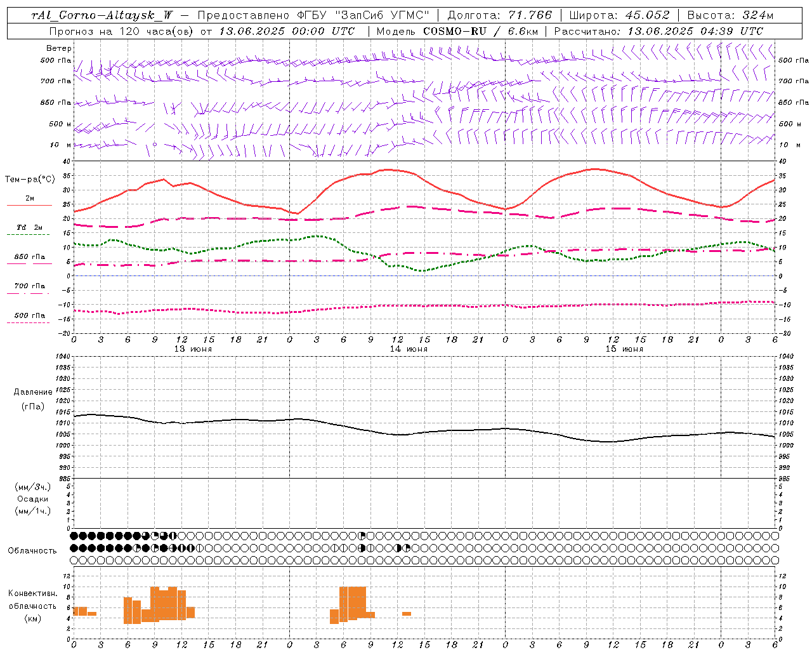
Task: Select the Тем-ра(°C) temperature label
Action: coord(30,180)
